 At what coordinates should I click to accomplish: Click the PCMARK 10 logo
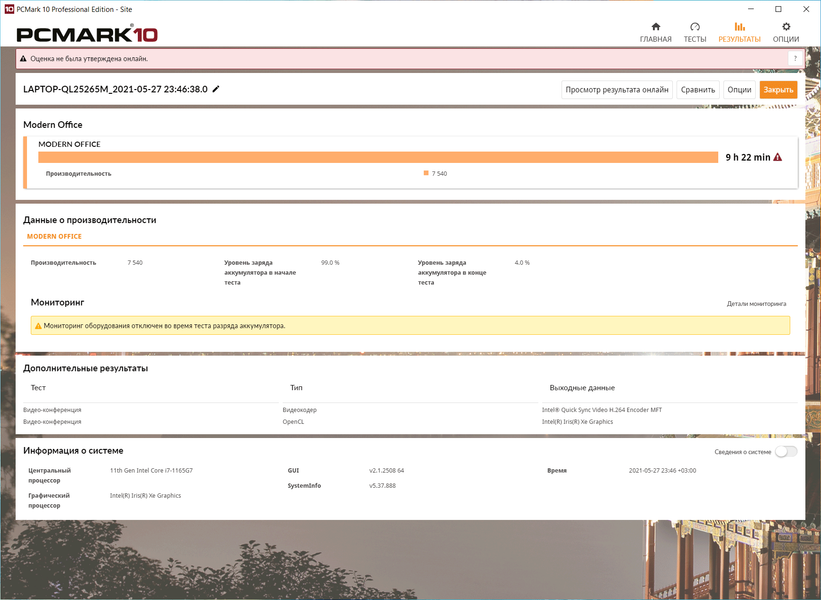point(87,34)
